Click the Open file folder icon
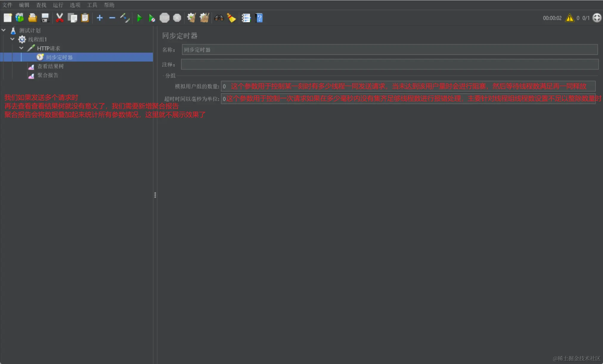603x364 pixels. pyautogui.click(x=32, y=18)
